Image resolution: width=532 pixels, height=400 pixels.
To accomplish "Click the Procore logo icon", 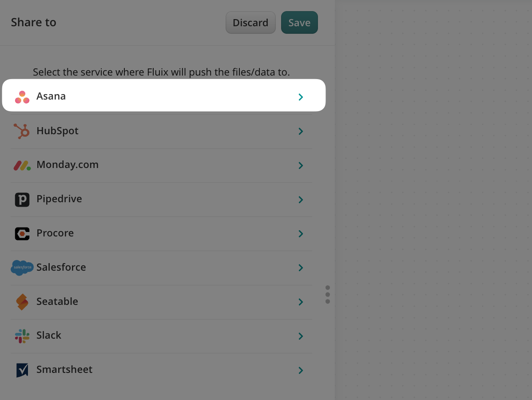I will 22,233.
